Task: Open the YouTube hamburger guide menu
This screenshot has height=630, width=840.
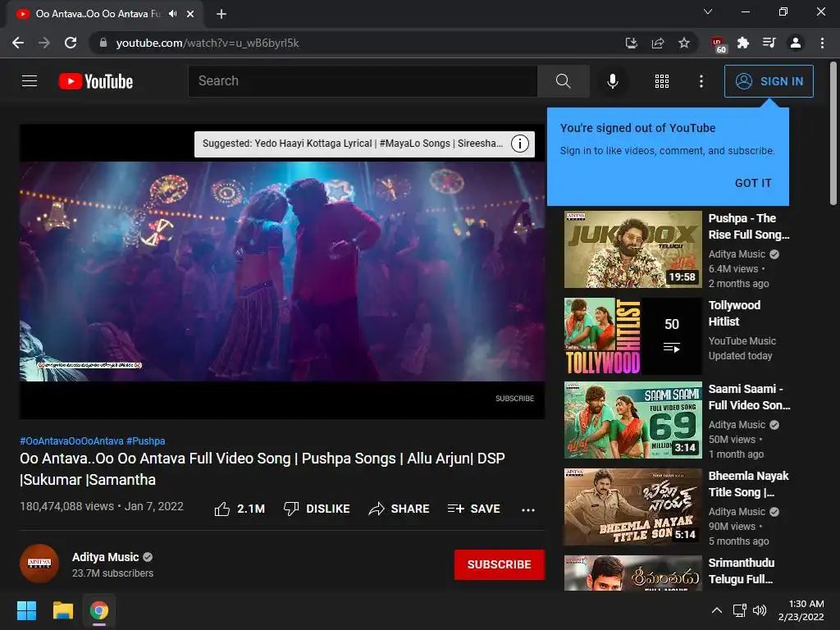Action: [30, 81]
